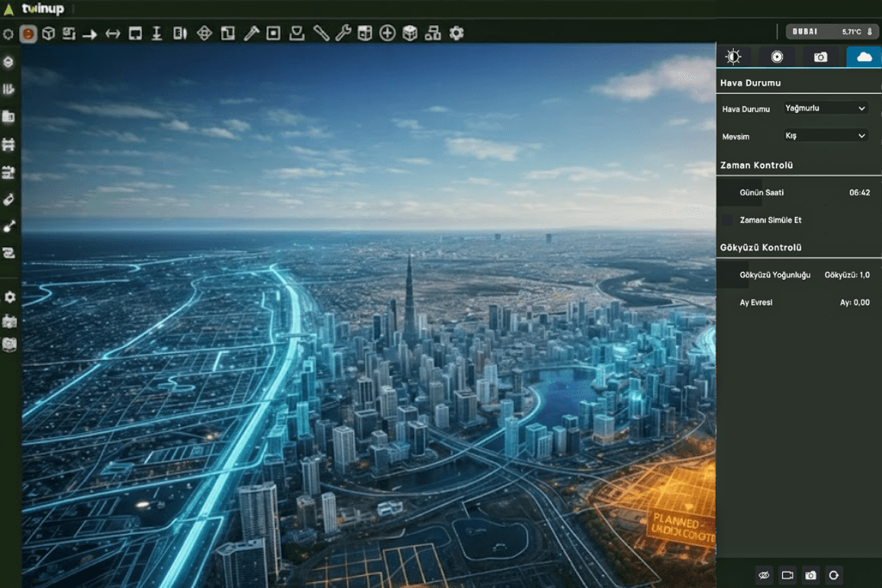Click the stamp tray tool icon
The width and height of the screenshot is (882, 588).
point(296,34)
